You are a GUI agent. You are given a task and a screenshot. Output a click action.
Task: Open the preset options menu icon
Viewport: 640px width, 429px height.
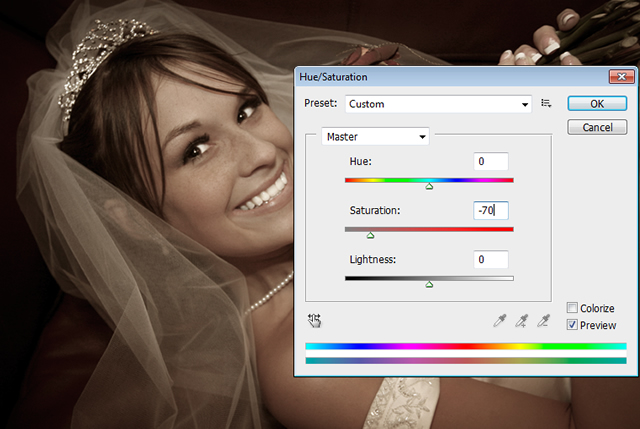[x=546, y=103]
